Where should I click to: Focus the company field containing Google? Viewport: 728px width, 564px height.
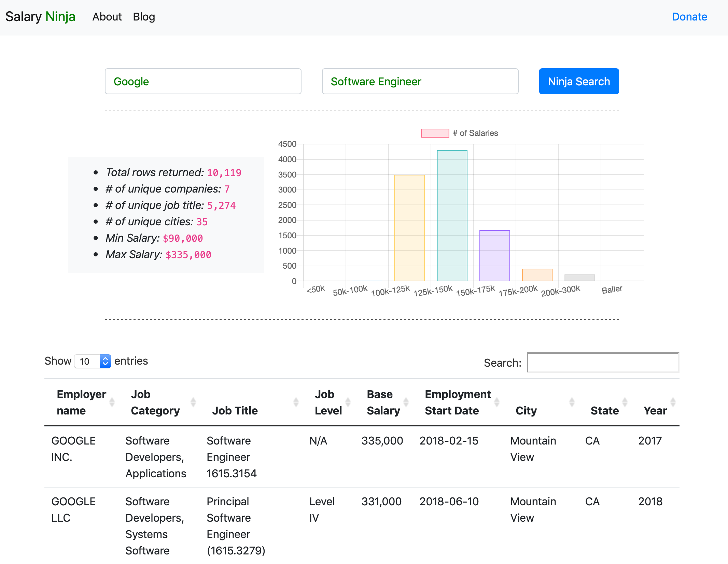(203, 81)
